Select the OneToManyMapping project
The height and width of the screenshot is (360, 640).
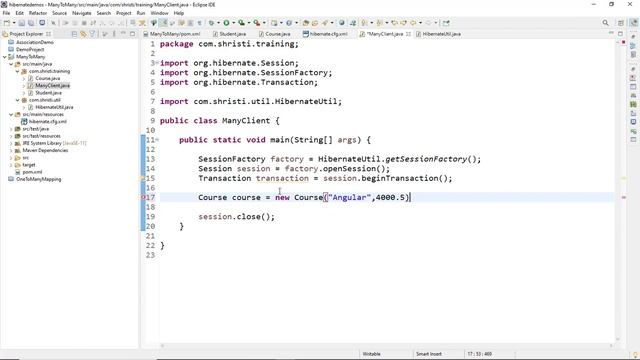[x=38, y=179]
